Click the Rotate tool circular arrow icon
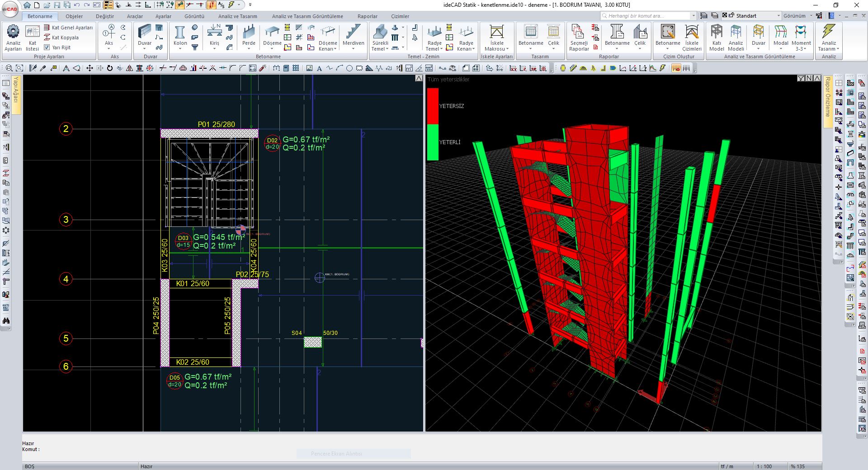 pyautogui.click(x=109, y=68)
